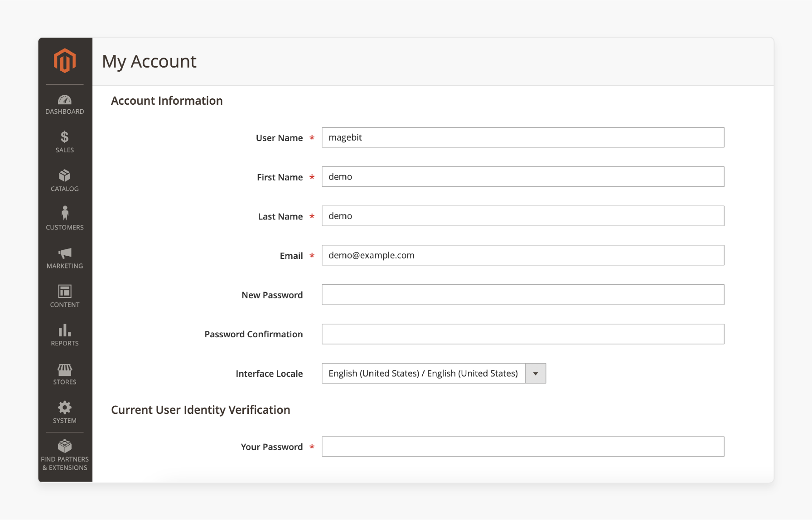Click the Interface Locale dropdown arrow
This screenshot has width=812, height=520.
pyautogui.click(x=536, y=374)
